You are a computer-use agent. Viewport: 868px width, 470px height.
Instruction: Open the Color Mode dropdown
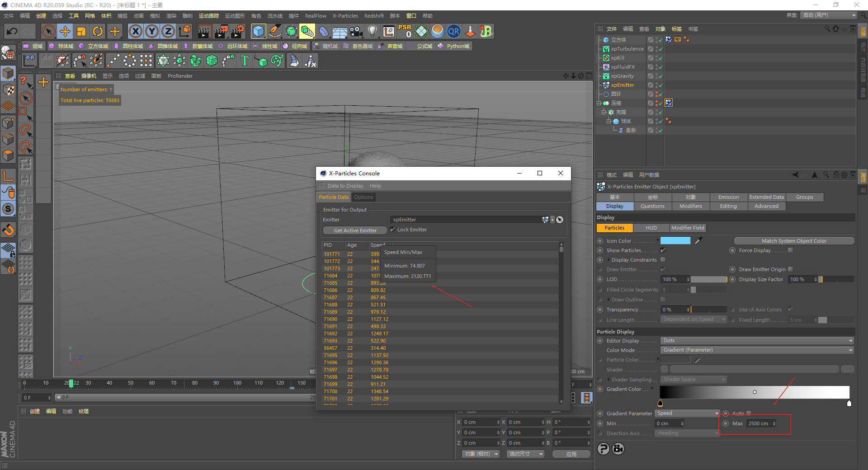756,350
